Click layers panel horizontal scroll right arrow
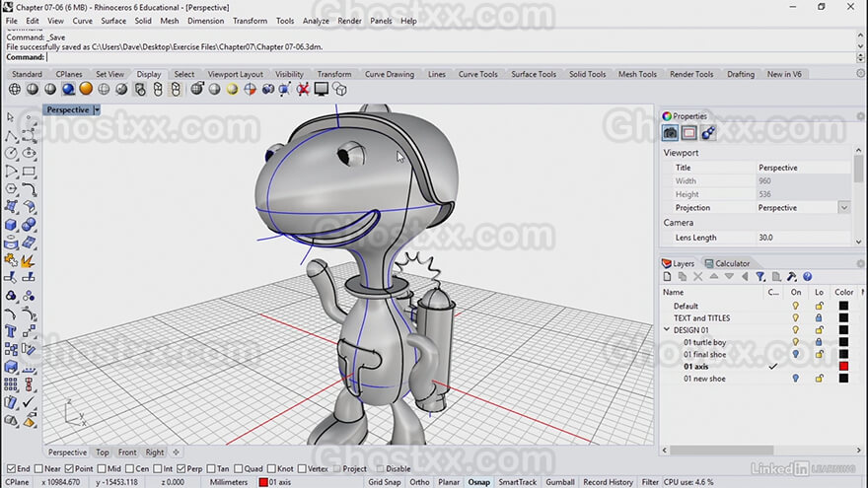This screenshot has width=868, height=488. [x=858, y=451]
